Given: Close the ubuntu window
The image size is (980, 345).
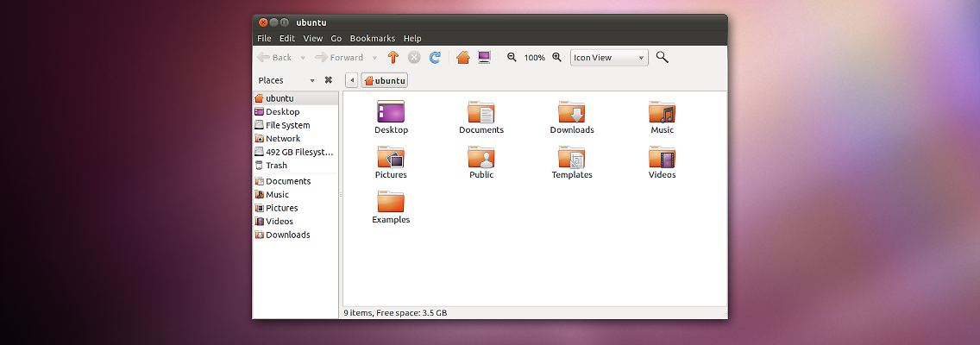Looking at the screenshot, I should [x=263, y=22].
